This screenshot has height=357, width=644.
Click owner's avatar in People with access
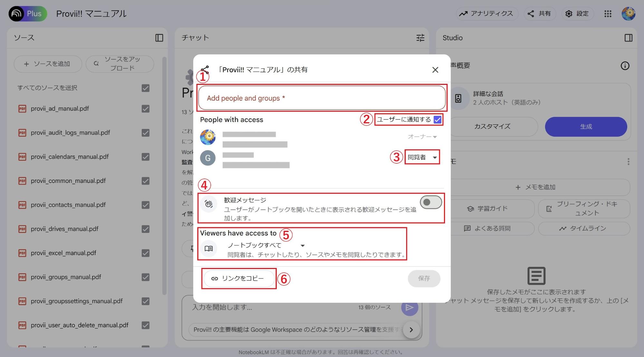[208, 137]
